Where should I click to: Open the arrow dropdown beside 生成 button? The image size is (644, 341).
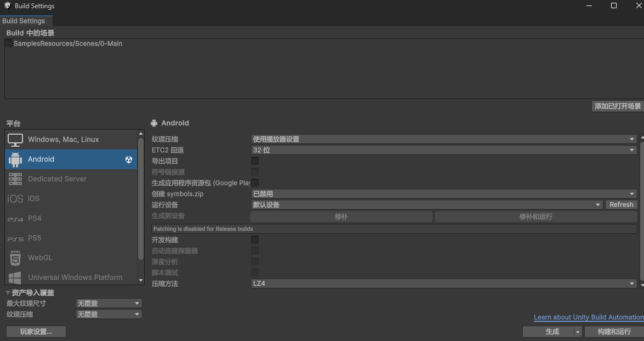coord(578,332)
